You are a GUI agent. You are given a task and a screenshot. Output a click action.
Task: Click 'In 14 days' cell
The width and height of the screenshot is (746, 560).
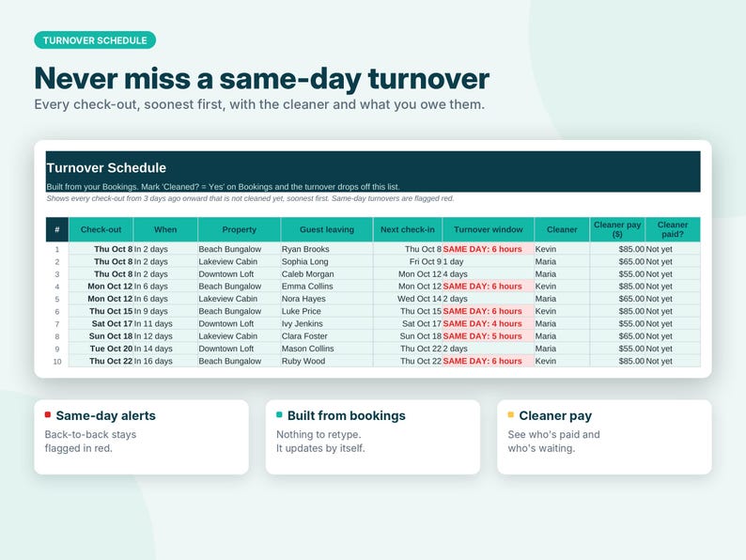165,349
